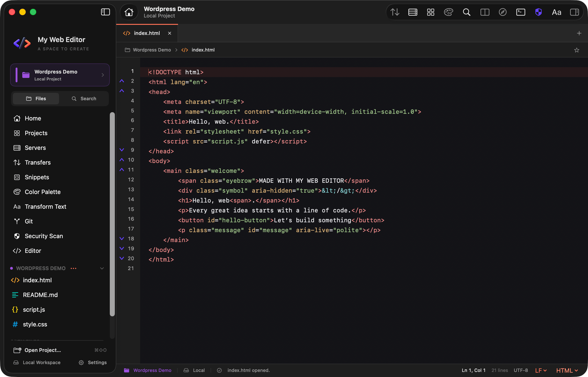Open the Transfers toolbar icon
588x377 pixels.
click(395, 12)
